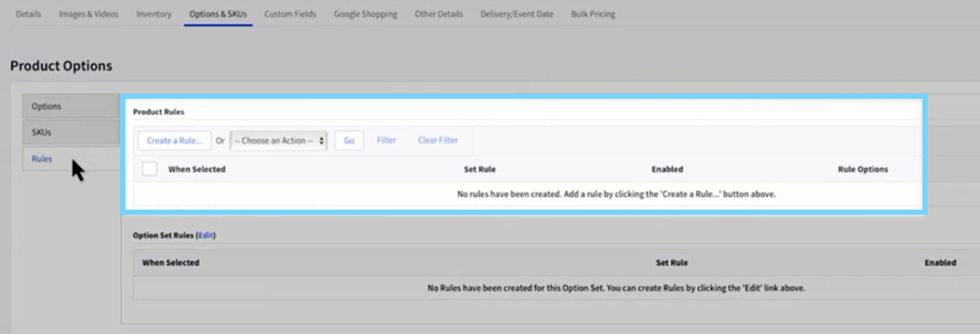The image size is (980, 334).
Task: Tick the select-all checkbox beside When Selected
Action: (149, 169)
